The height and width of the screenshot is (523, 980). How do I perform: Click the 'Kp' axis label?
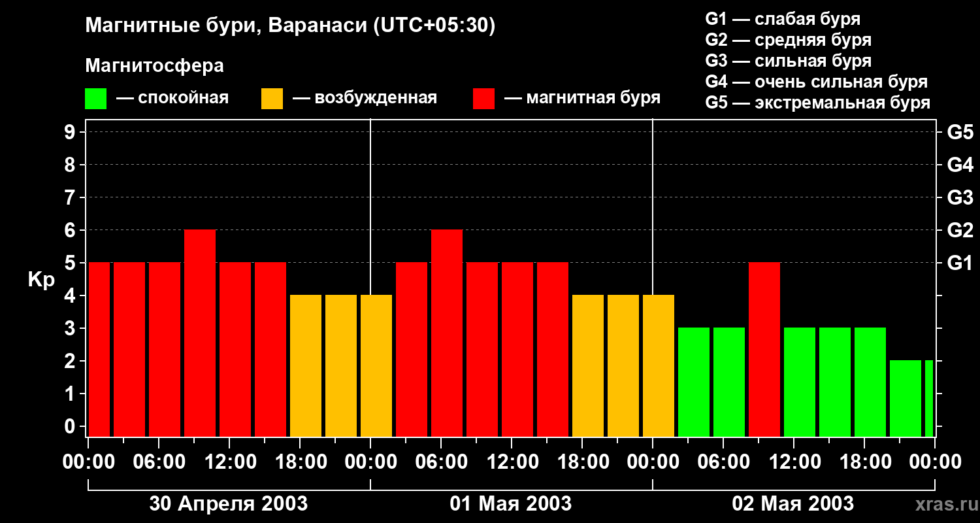pos(41,280)
